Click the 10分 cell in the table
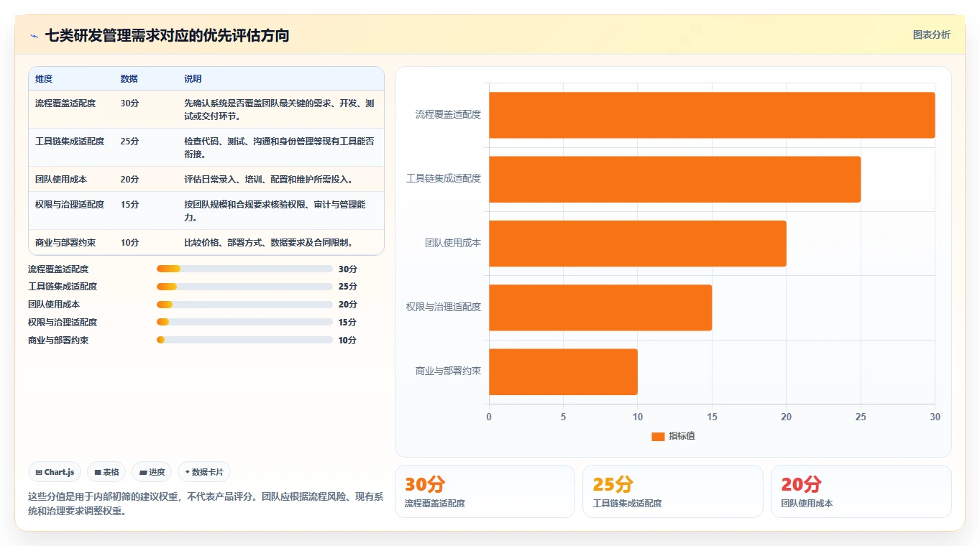Screen dimensions: 980x546 pyautogui.click(x=129, y=243)
